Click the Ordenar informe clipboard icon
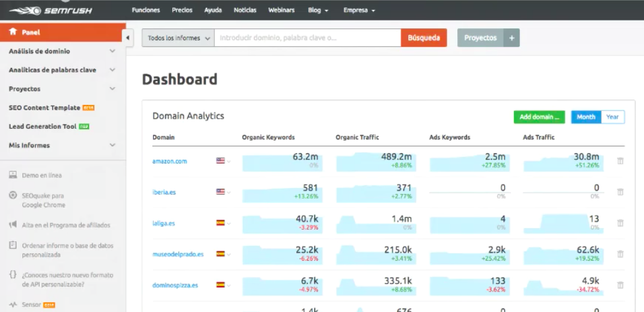 point(13,245)
